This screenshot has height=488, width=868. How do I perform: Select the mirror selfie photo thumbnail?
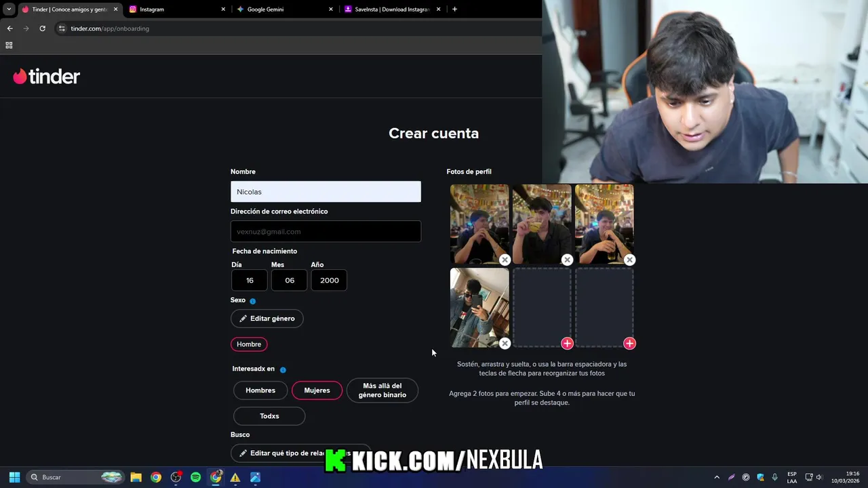point(479,306)
